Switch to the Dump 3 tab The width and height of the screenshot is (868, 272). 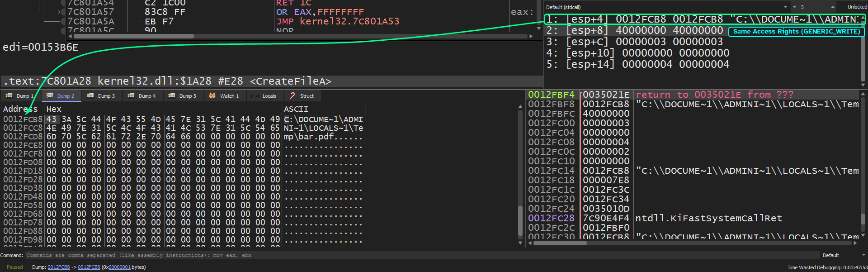click(x=102, y=96)
